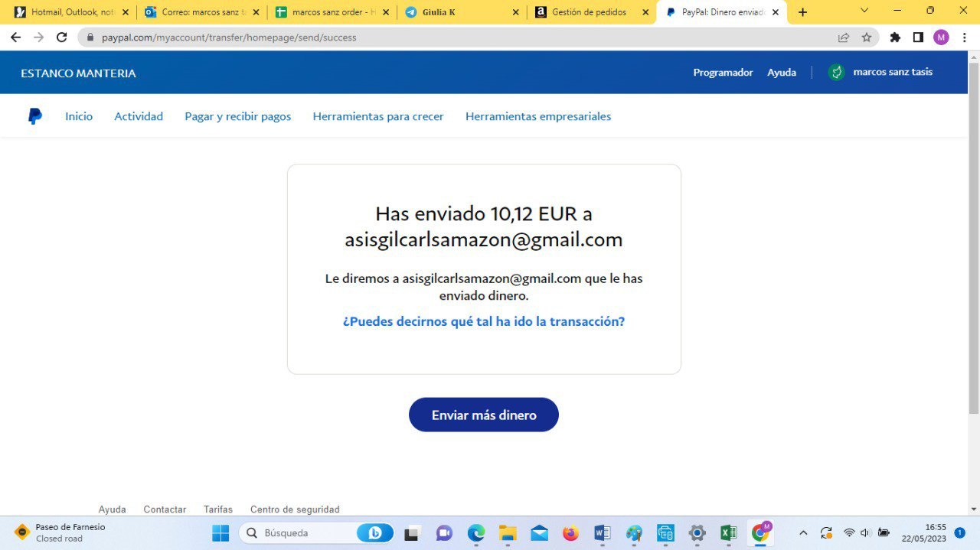The width and height of the screenshot is (980, 550).
Task: Open Pagar y recibir pagos menu
Action: tap(237, 116)
